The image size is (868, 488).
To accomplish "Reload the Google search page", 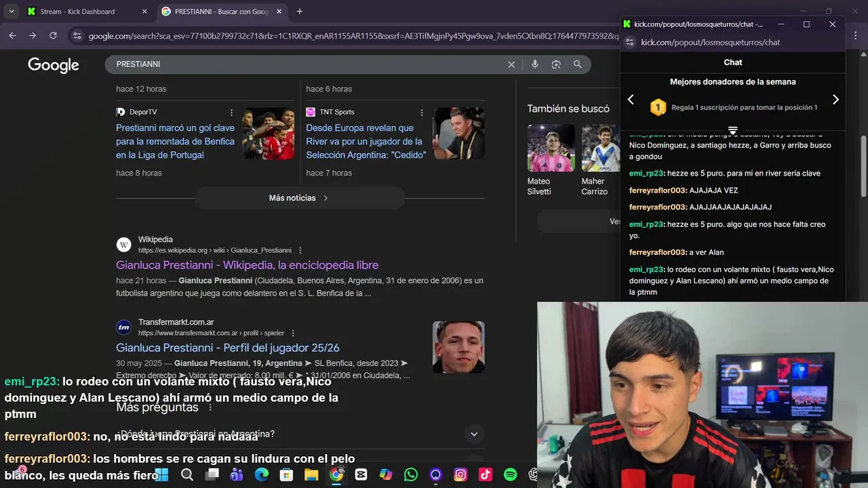I will [x=53, y=35].
